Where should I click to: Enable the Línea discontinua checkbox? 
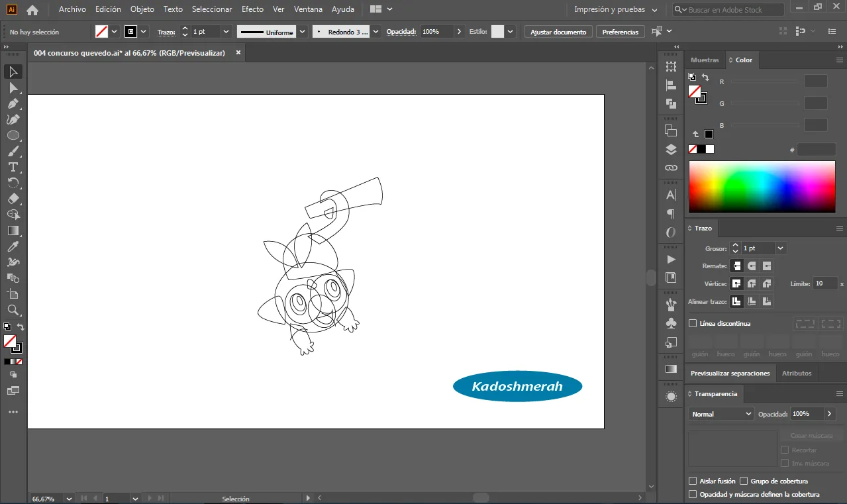693,323
